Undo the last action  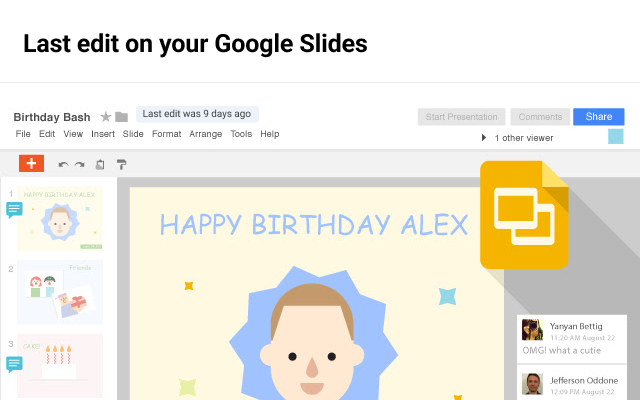(x=63, y=165)
